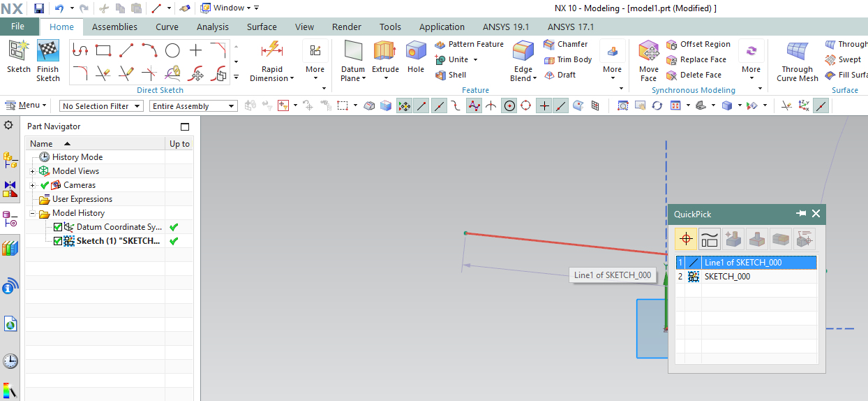This screenshot has width=868, height=401.
Task: Click the Extrude feature icon
Action: click(385, 51)
